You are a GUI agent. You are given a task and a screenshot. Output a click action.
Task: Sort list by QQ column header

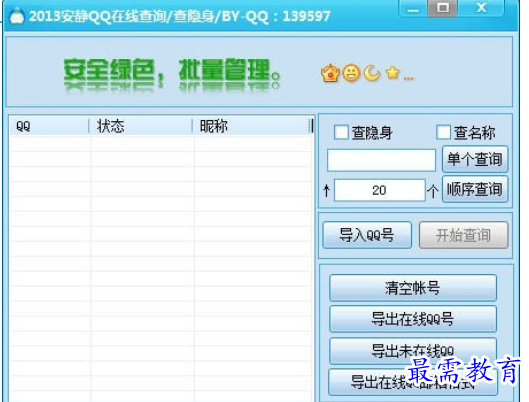[x=49, y=126]
